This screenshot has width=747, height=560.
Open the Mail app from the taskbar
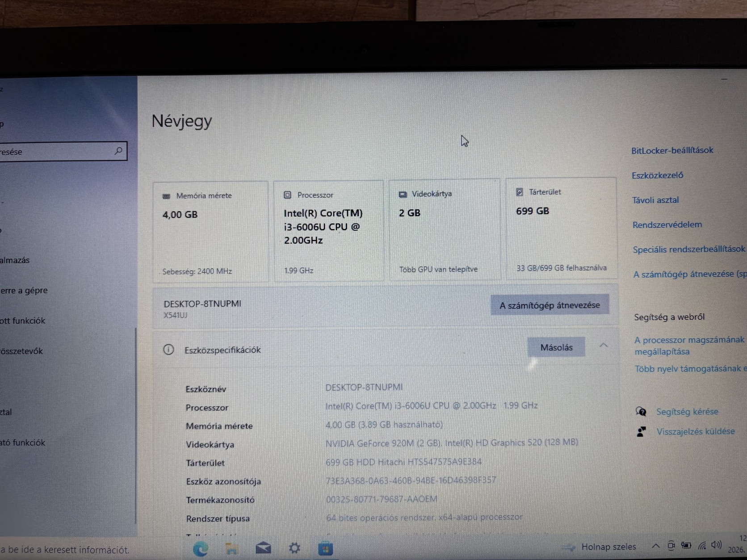(x=263, y=547)
